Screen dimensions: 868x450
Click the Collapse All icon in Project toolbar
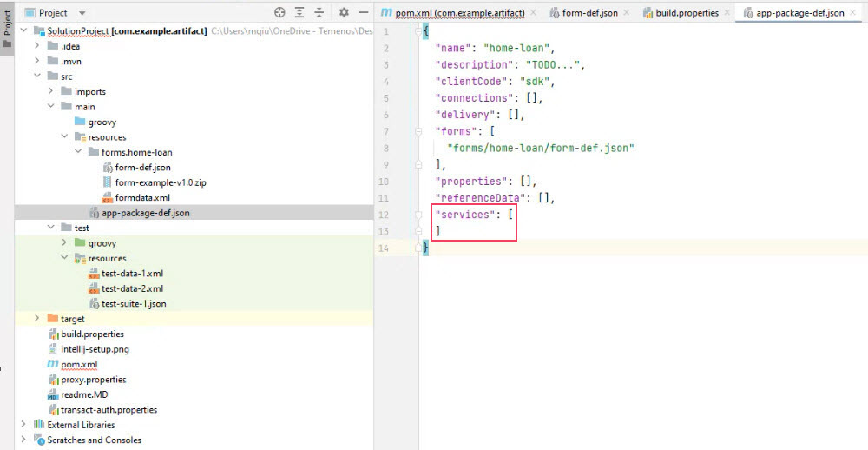click(319, 12)
